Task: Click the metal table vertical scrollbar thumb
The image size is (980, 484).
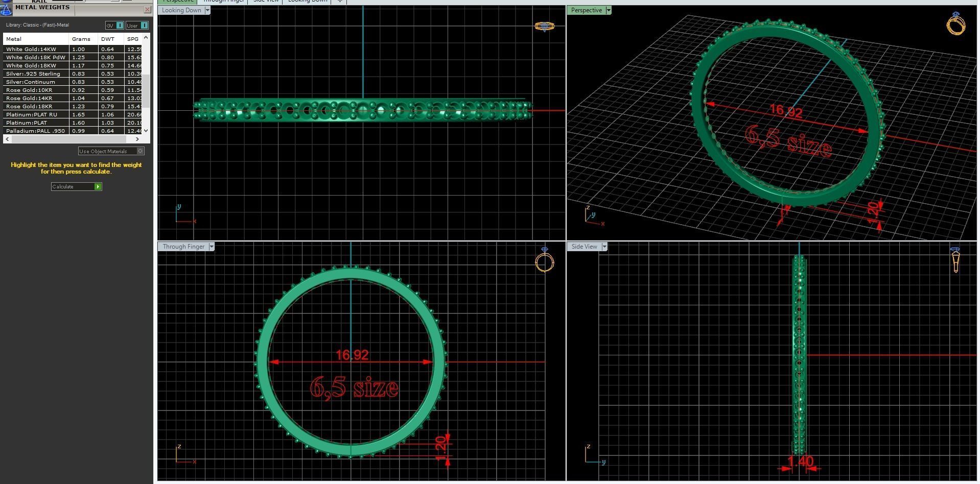Action: pyautogui.click(x=146, y=91)
